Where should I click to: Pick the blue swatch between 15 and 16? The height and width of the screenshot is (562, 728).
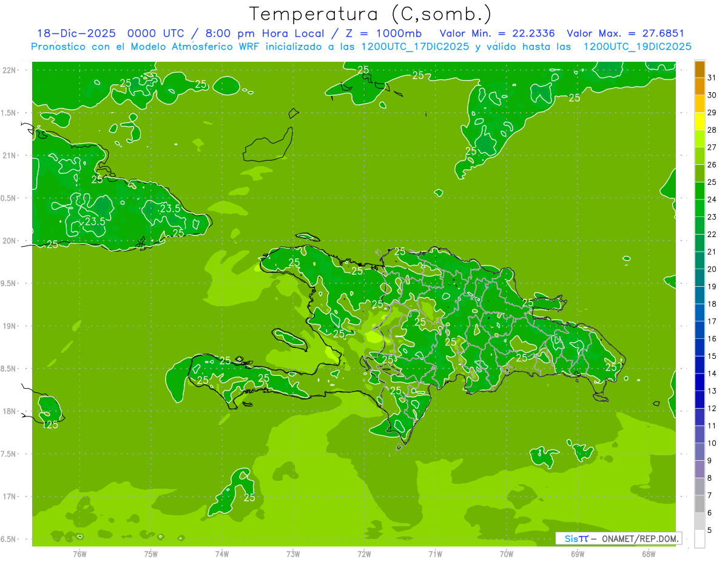[699, 347]
